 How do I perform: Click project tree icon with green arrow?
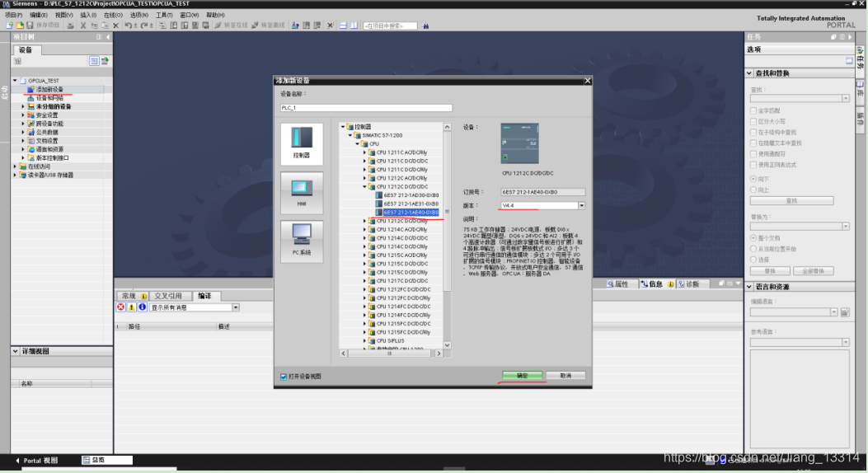(105, 61)
